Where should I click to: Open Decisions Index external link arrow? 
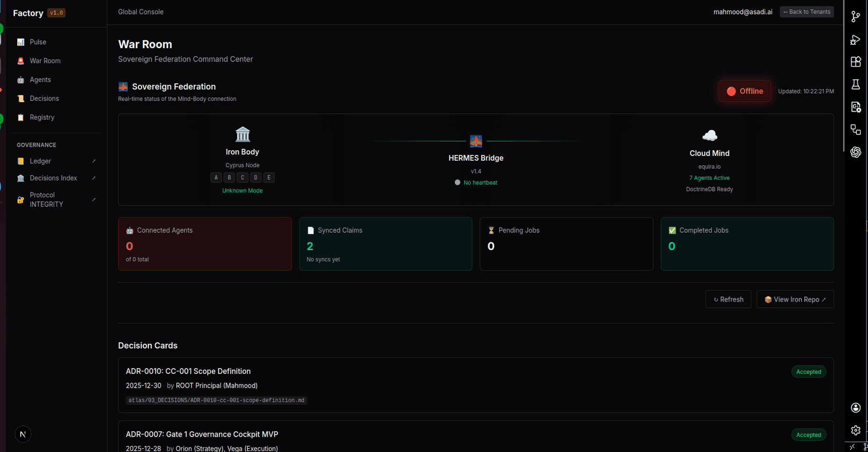(x=94, y=178)
